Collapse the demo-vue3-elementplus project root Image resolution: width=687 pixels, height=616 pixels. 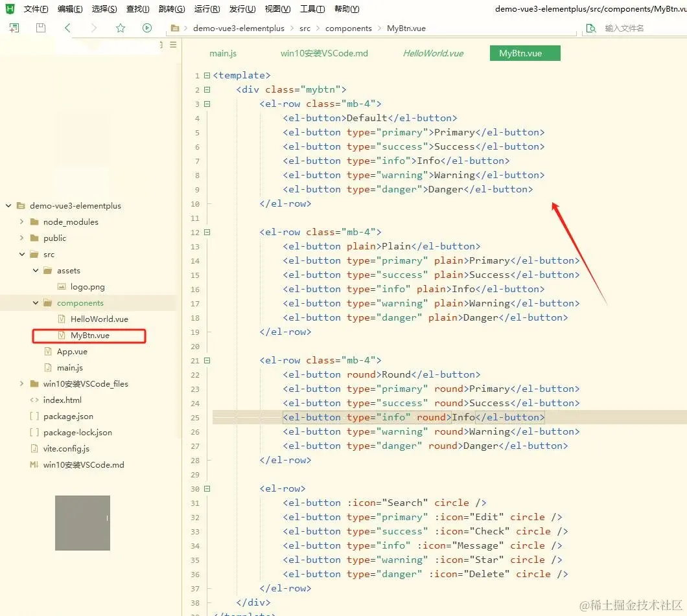click(8, 205)
